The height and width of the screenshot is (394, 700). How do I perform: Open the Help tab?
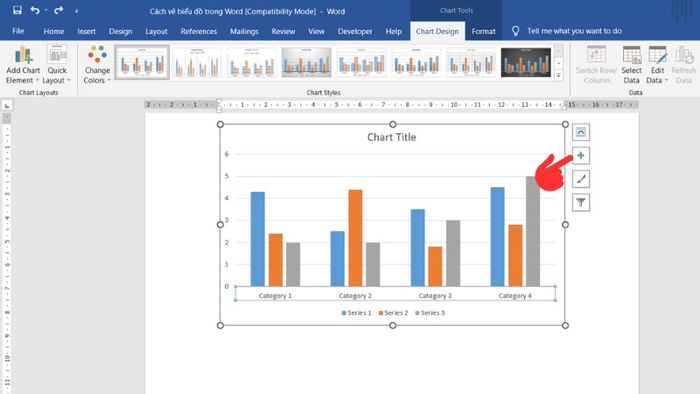coord(393,31)
